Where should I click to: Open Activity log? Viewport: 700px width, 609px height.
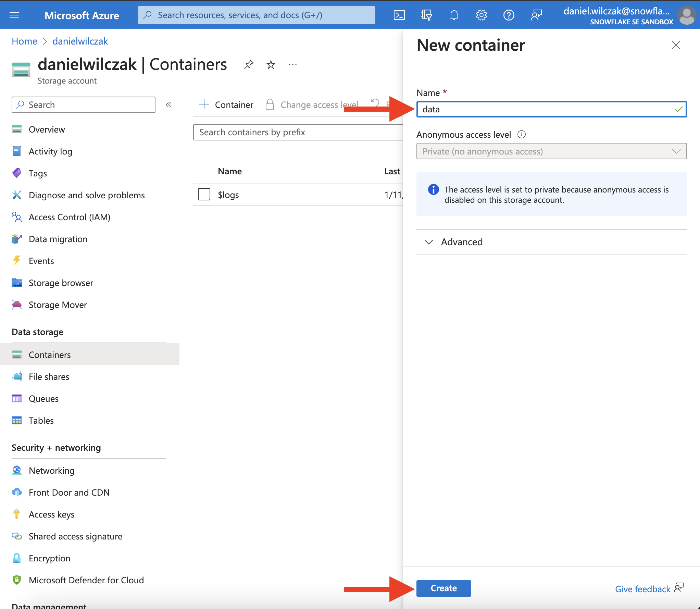[50, 151]
